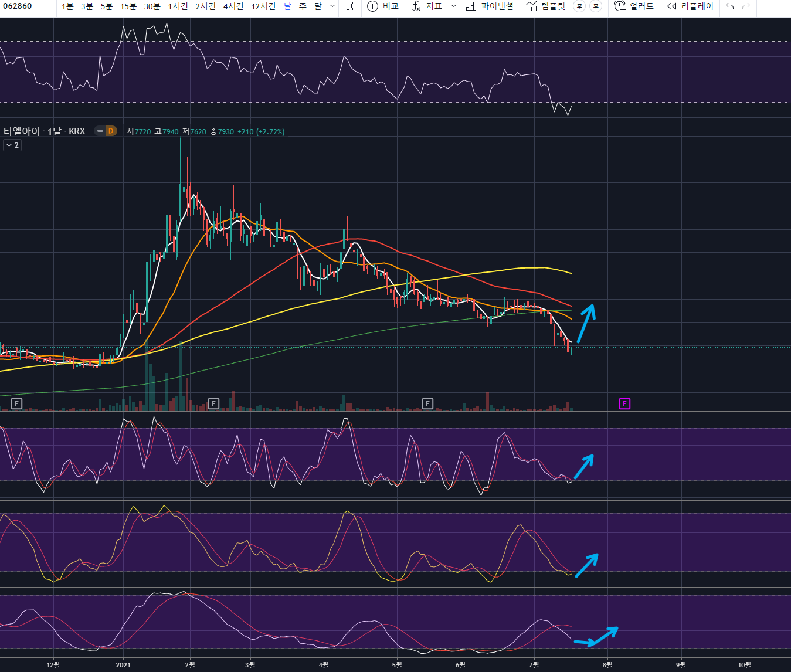The width and height of the screenshot is (791, 672).
Task: Select the monthly (달) interval
Action: point(318,6)
